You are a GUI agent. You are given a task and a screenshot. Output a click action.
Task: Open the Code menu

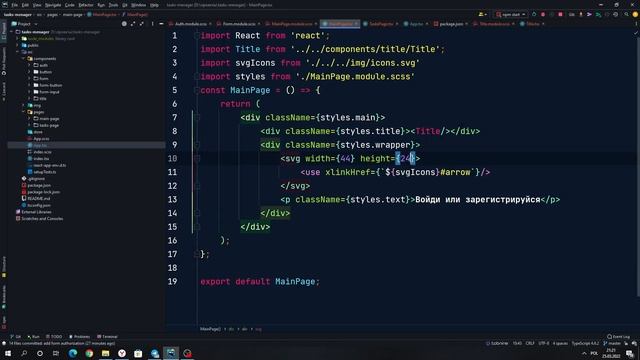click(70, 5)
